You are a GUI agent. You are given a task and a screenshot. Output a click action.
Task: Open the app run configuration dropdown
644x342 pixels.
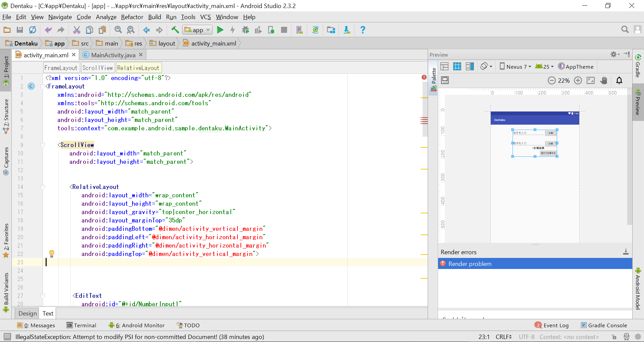(198, 30)
